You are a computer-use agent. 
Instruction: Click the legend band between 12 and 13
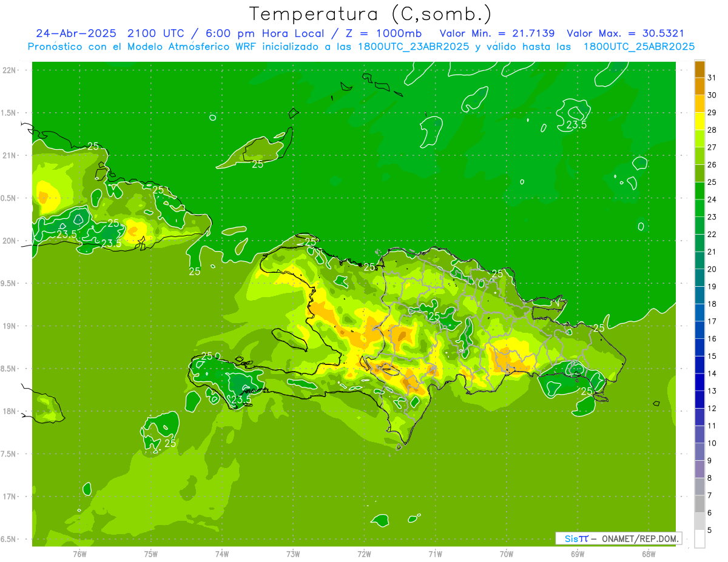[x=700, y=400]
